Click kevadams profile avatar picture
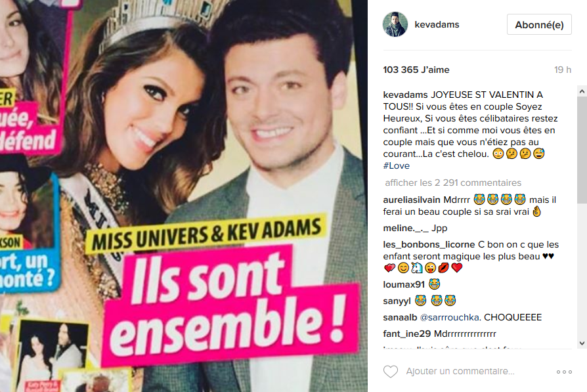This screenshot has height=392, width=587. tap(395, 24)
